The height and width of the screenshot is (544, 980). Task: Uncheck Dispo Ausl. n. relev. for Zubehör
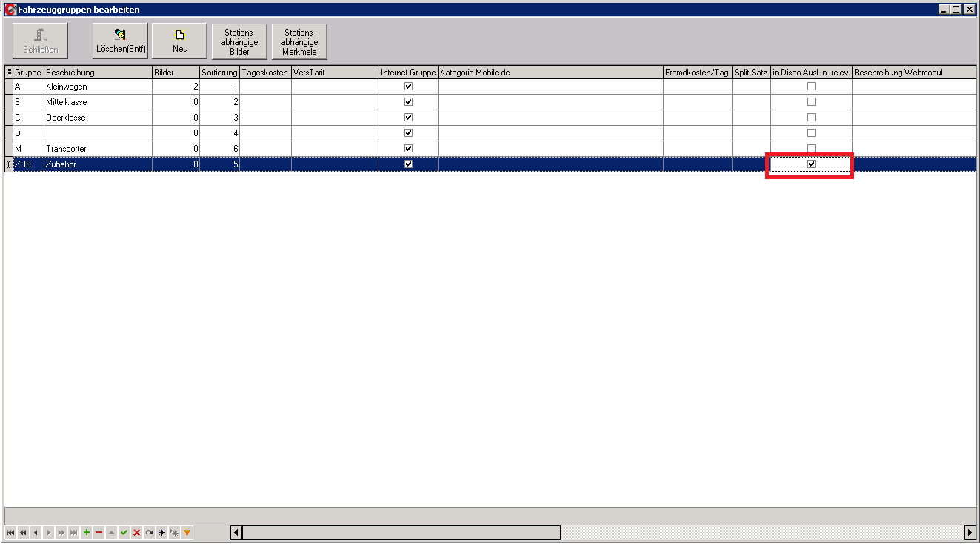(811, 164)
